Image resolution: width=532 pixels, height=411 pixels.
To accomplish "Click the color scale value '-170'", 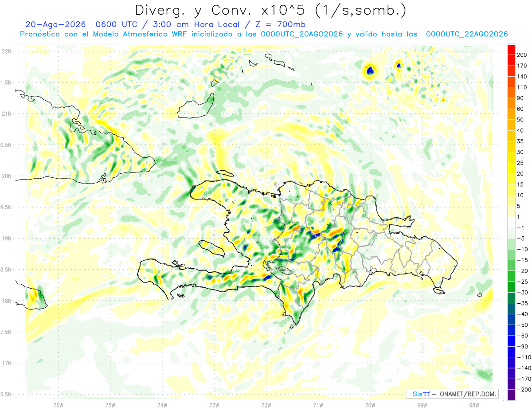I will click(x=524, y=379).
